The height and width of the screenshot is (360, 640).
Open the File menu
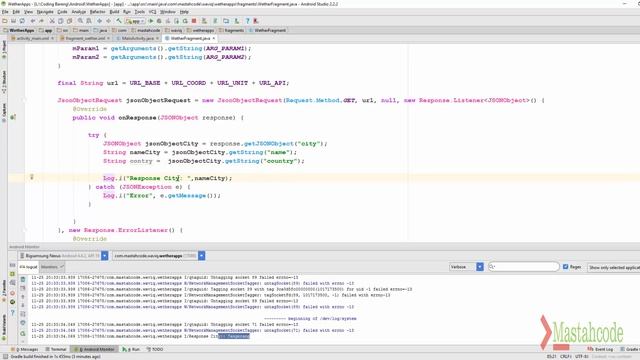click(5, 12)
